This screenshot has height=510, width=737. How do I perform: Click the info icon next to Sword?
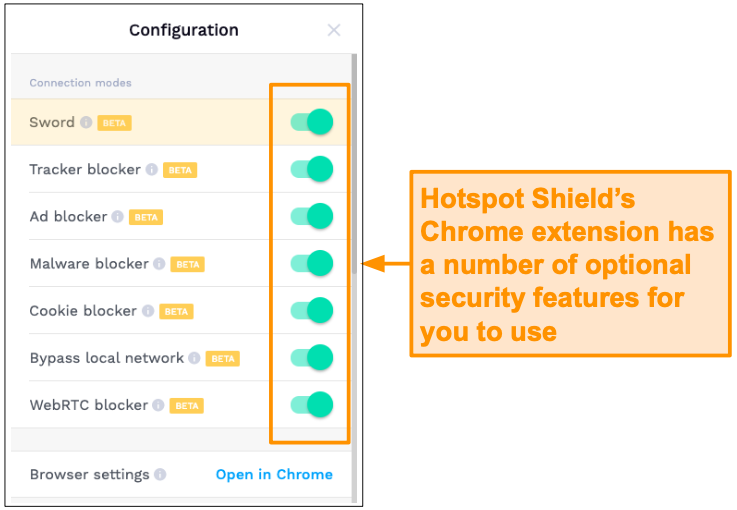pyautogui.click(x=86, y=122)
